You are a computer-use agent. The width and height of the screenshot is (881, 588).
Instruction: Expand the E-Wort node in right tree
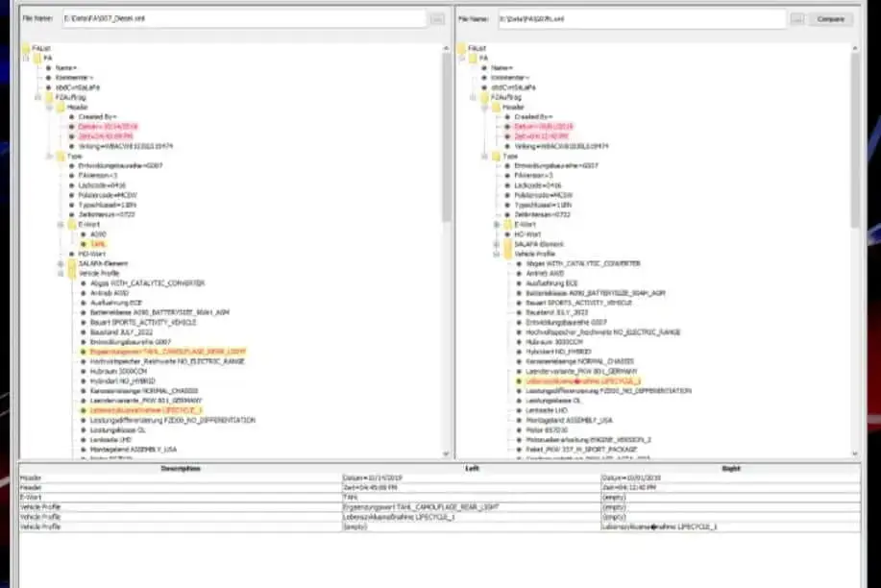click(496, 224)
